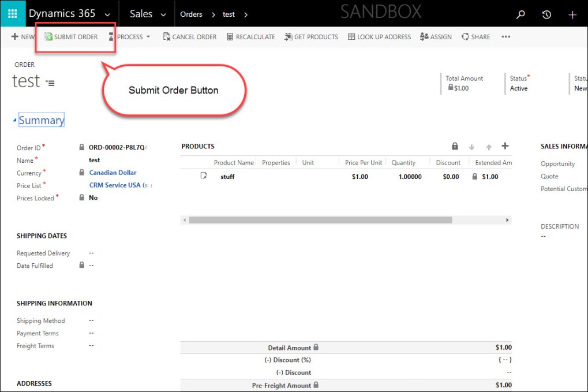This screenshot has width=588, height=392.
Task: Move the product row up
Action: (x=488, y=146)
